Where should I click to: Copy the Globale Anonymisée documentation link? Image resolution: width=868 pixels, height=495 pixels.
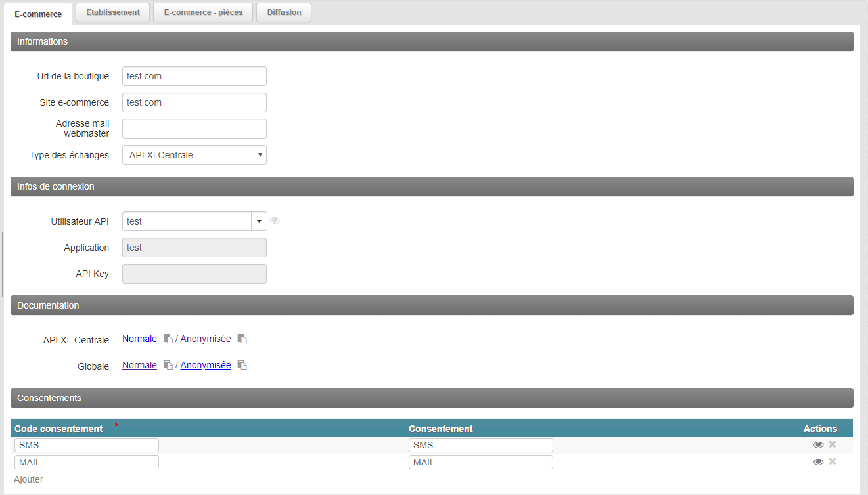click(x=242, y=365)
